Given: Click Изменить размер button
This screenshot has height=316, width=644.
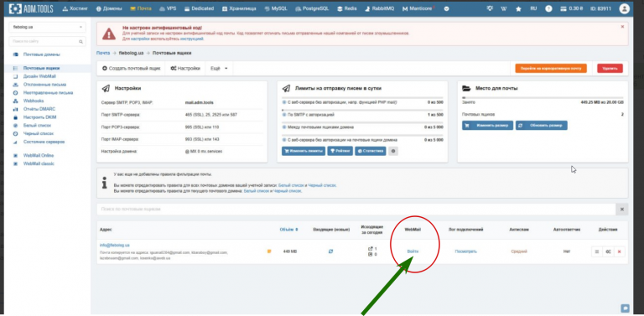Looking at the screenshot, I should tap(487, 125).
